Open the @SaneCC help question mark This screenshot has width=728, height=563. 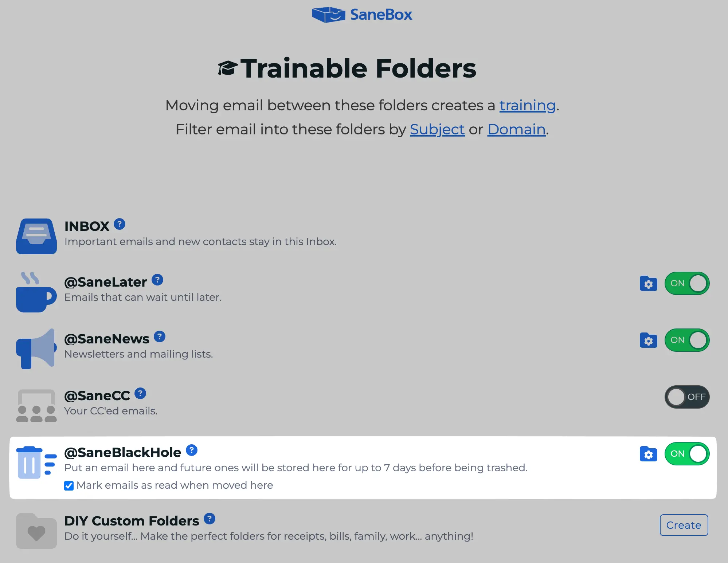(x=140, y=393)
